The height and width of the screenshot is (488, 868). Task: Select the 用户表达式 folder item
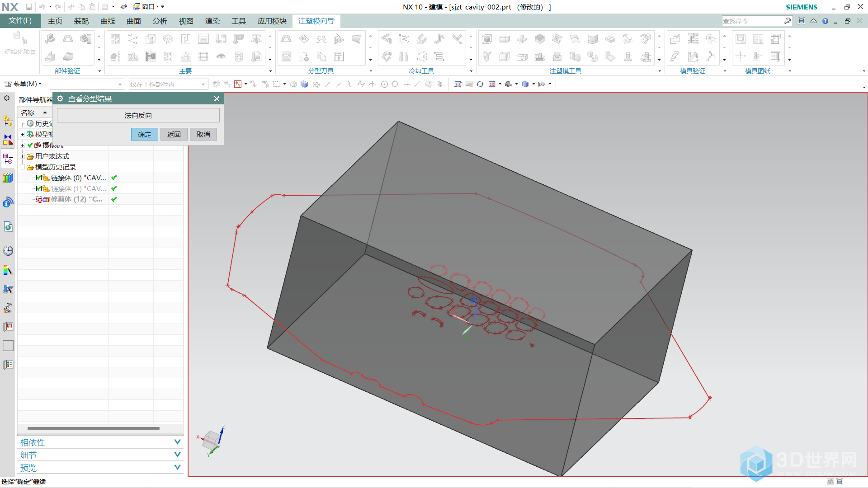pos(48,156)
